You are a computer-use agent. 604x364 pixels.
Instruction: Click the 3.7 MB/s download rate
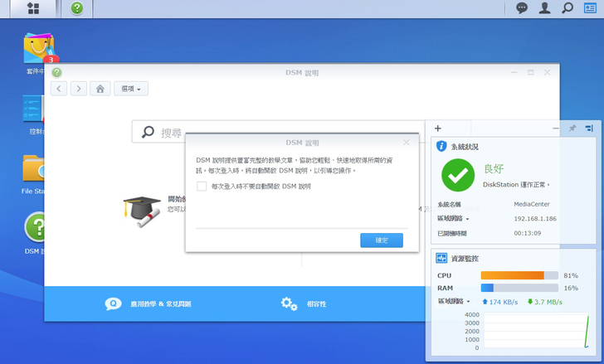[x=544, y=302]
